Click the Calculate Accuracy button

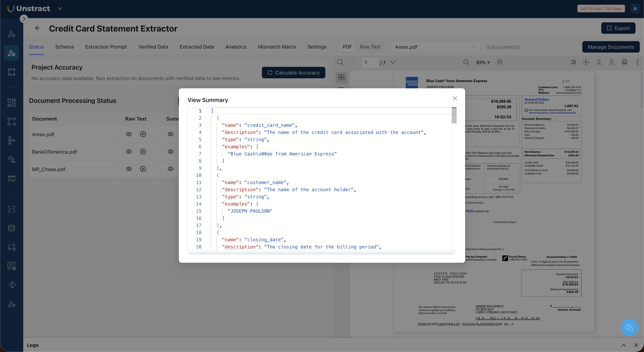[x=293, y=73]
